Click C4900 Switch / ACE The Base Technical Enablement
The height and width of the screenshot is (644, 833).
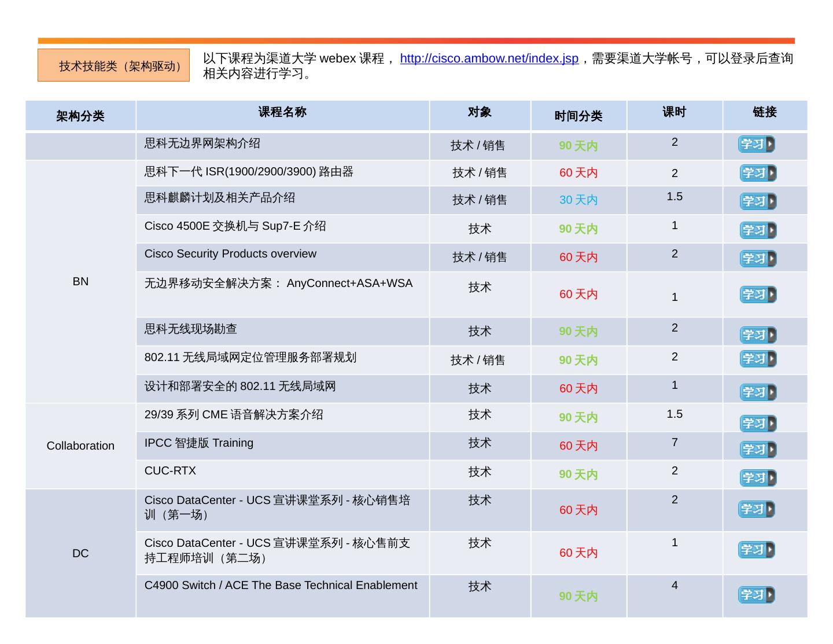point(281,586)
